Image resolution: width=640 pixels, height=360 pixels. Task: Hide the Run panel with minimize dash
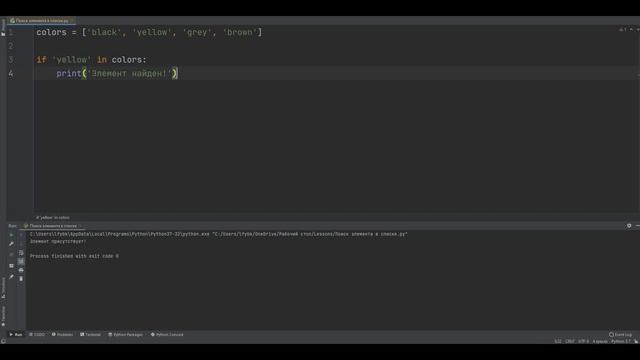(x=638, y=226)
